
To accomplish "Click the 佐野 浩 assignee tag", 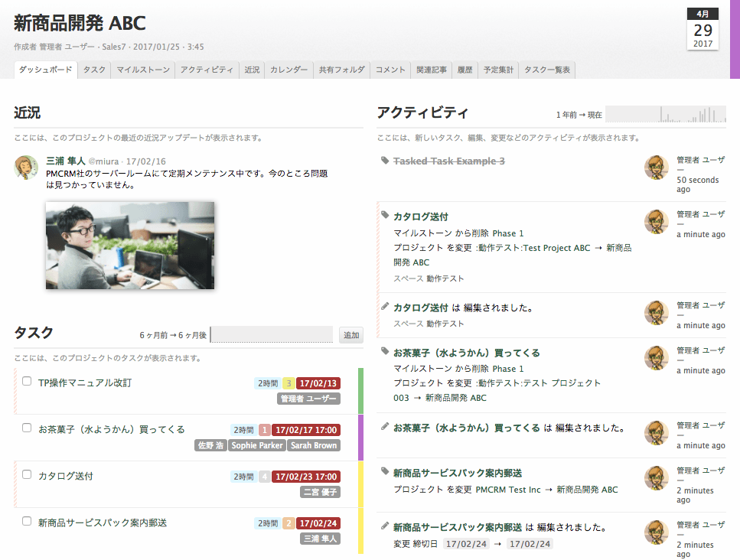I will 210,445.
